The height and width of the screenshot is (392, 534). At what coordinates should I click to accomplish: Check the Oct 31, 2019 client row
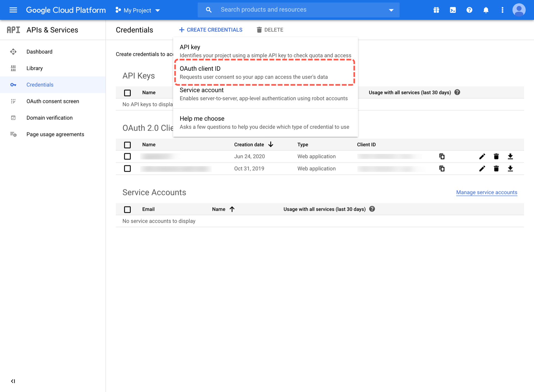tap(127, 169)
